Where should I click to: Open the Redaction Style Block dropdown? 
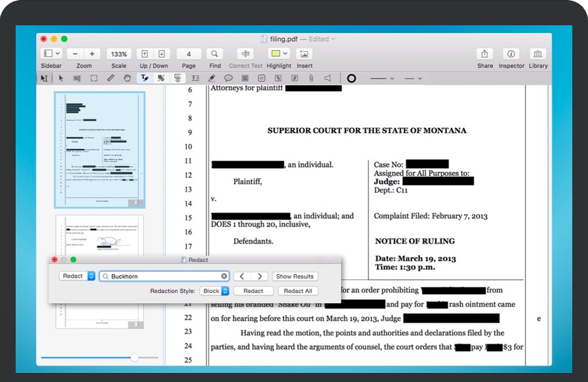215,291
